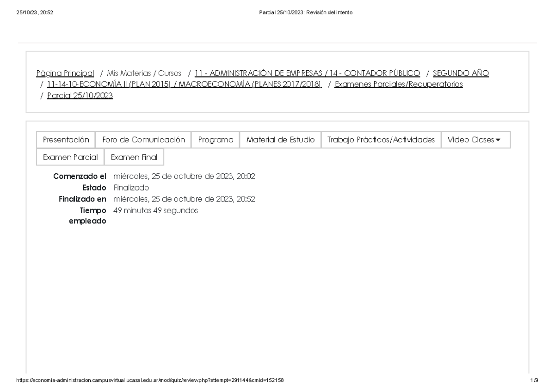Open the Foro de Comunicación tab
Viewport: 555px width, 392px height.
click(143, 139)
